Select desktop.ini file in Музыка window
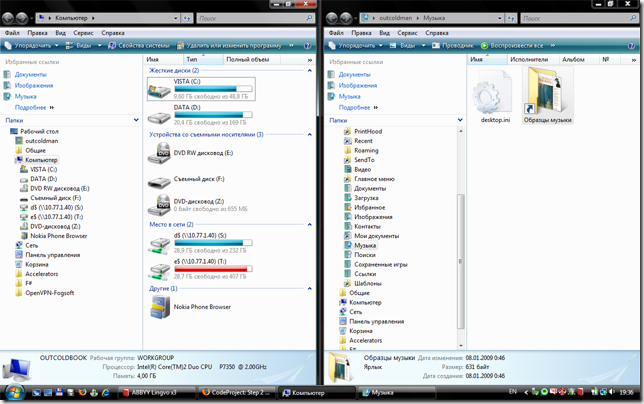The image size is (644, 404). coord(492,97)
